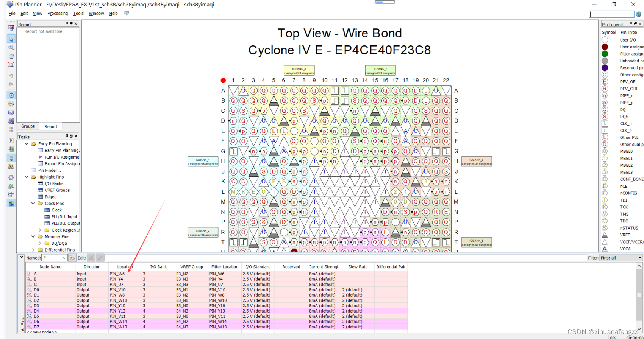This screenshot has height=339, width=644.
Task: Select the VREF Groups task item
Action: click(57, 190)
